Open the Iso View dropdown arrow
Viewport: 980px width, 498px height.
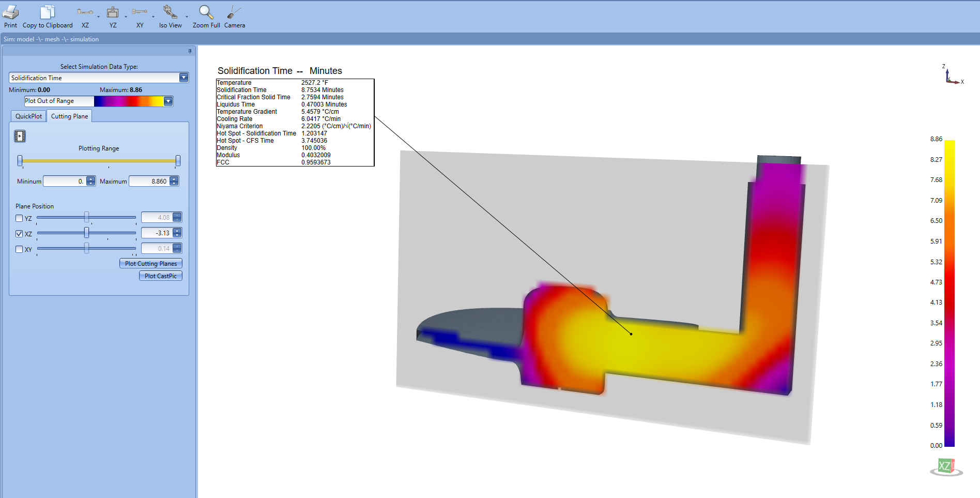187,17
